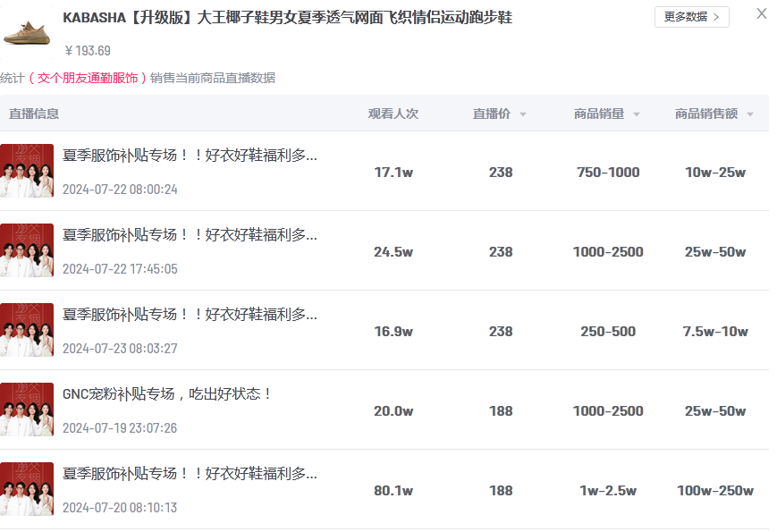
Task: Open livestream title dated 2024-07-22 17:45:05
Action: click(190, 234)
